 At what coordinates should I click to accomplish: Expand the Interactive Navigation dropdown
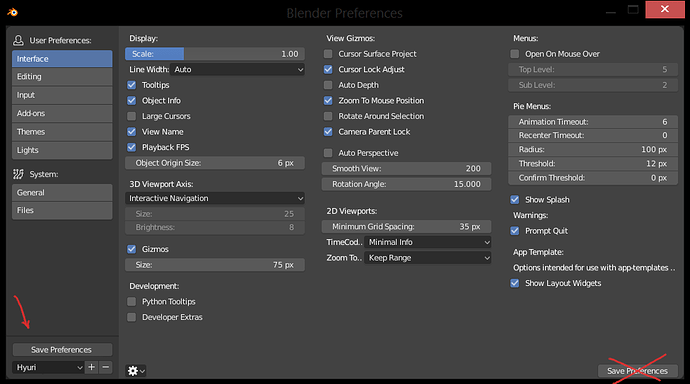tap(215, 198)
